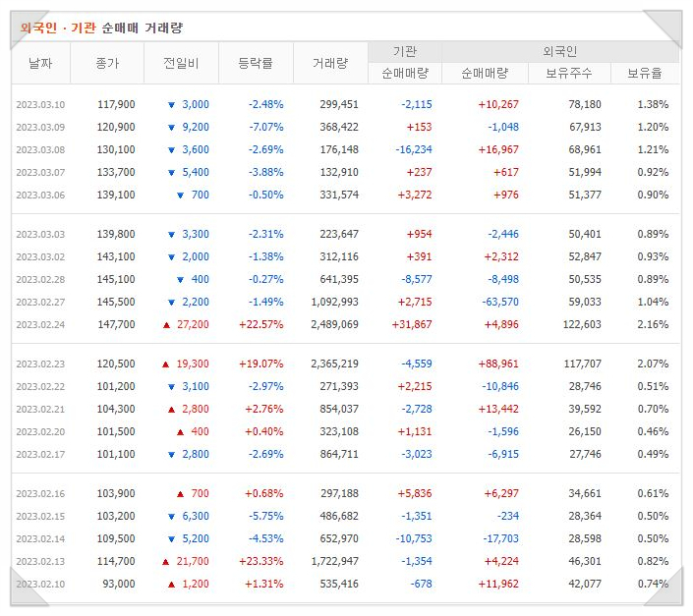Viewport: 693px width, 616px height.
Task: Click holdings value 42,077
Action: coord(585,584)
